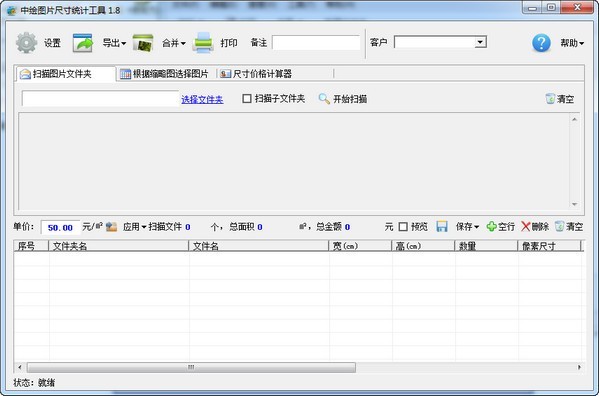
Task: Click the 状态: 就绪 status bar text
Action: (x=34, y=383)
